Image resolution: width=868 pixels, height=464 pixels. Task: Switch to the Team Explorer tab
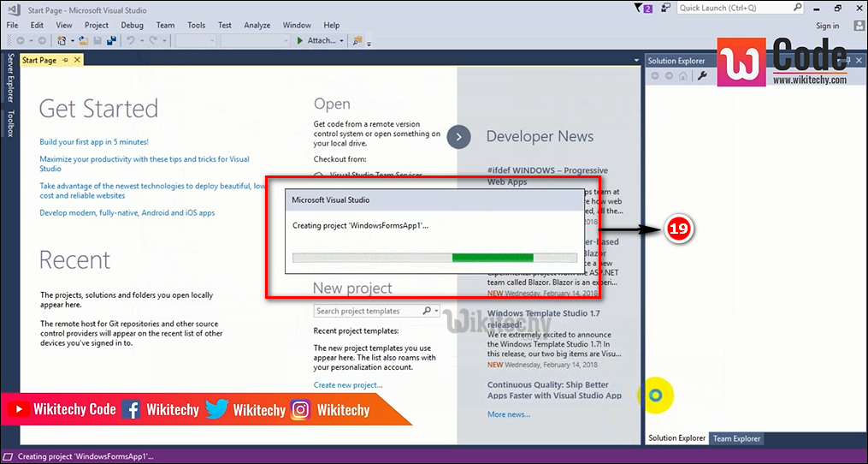736,438
